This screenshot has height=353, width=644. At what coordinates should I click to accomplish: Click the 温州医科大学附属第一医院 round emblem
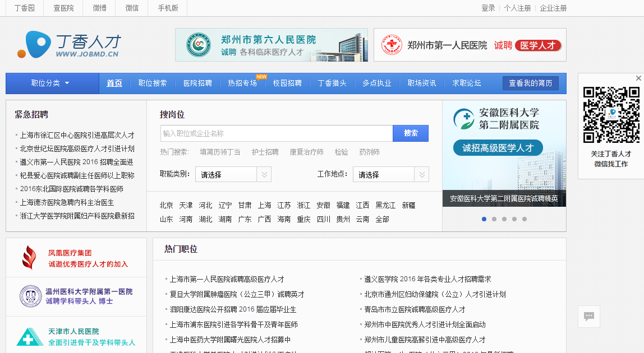pyautogui.click(x=31, y=296)
